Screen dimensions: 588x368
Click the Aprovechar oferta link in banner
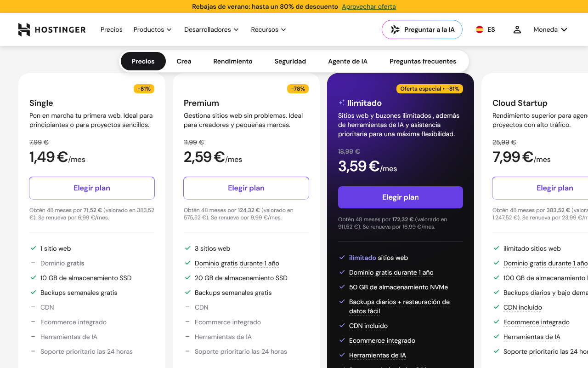click(369, 6)
